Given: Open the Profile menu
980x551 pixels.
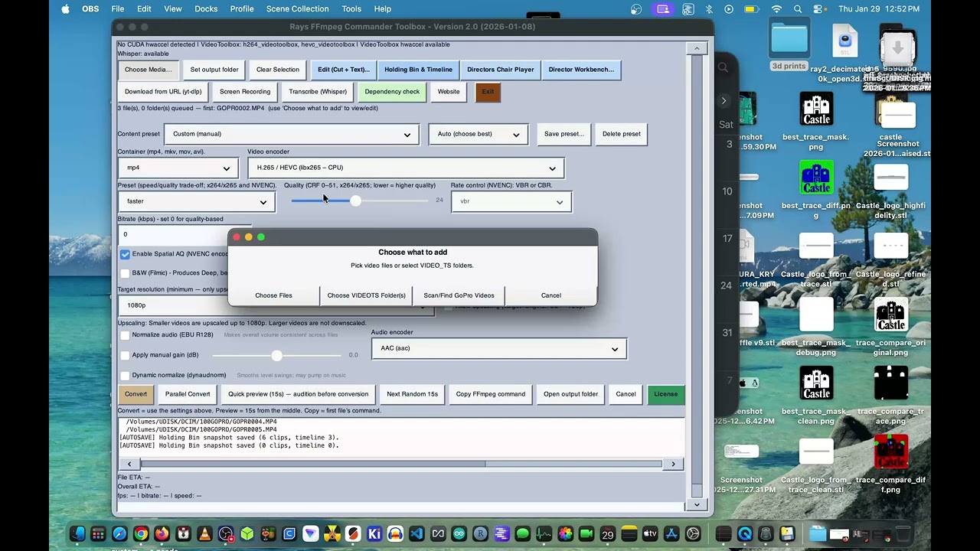Looking at the screenshot, I should tap(242, 9).
